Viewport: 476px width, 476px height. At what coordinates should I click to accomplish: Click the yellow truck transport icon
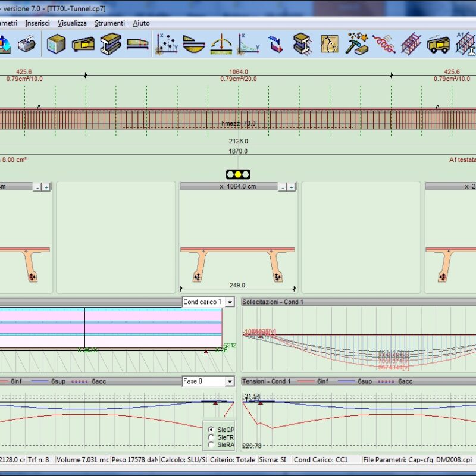click(439, 44)
